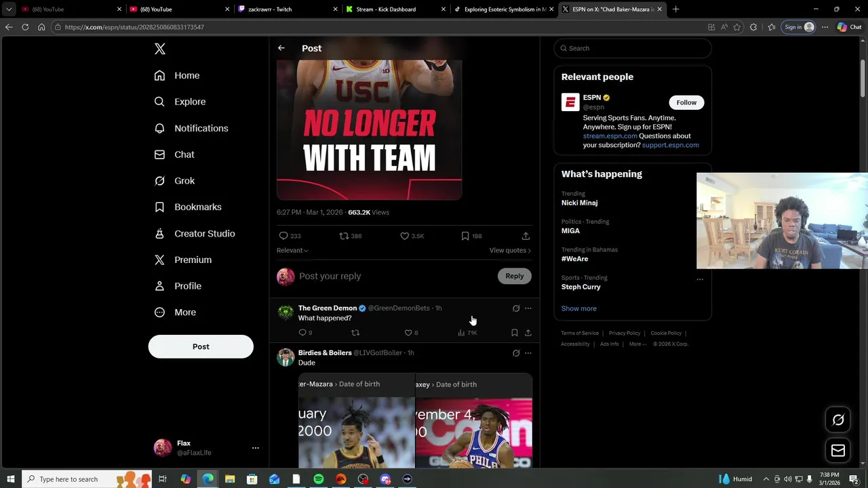
Task: Go to Home in X sidebar
Action: coord(177,75)
